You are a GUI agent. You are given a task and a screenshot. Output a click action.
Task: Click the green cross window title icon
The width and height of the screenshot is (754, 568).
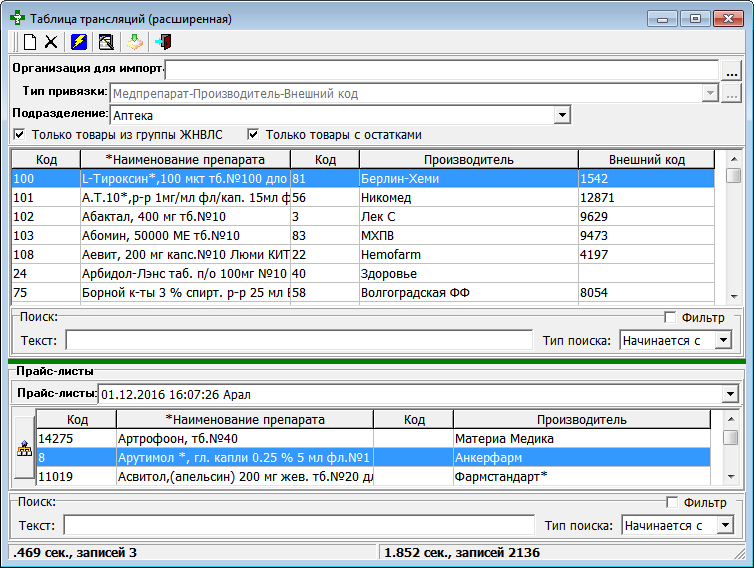[x=17, y=18]
